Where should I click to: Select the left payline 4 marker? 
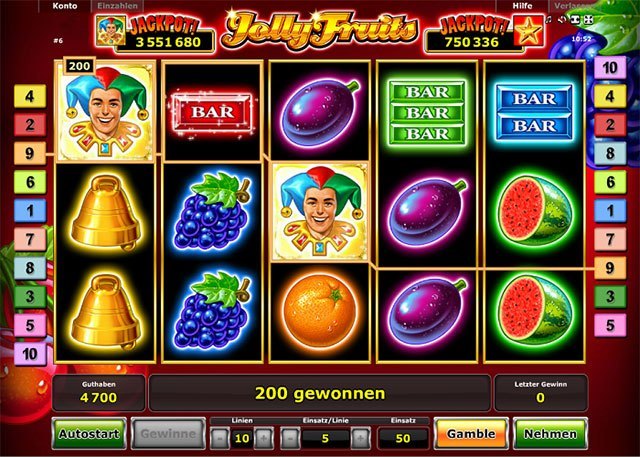(x=30, y=96)
